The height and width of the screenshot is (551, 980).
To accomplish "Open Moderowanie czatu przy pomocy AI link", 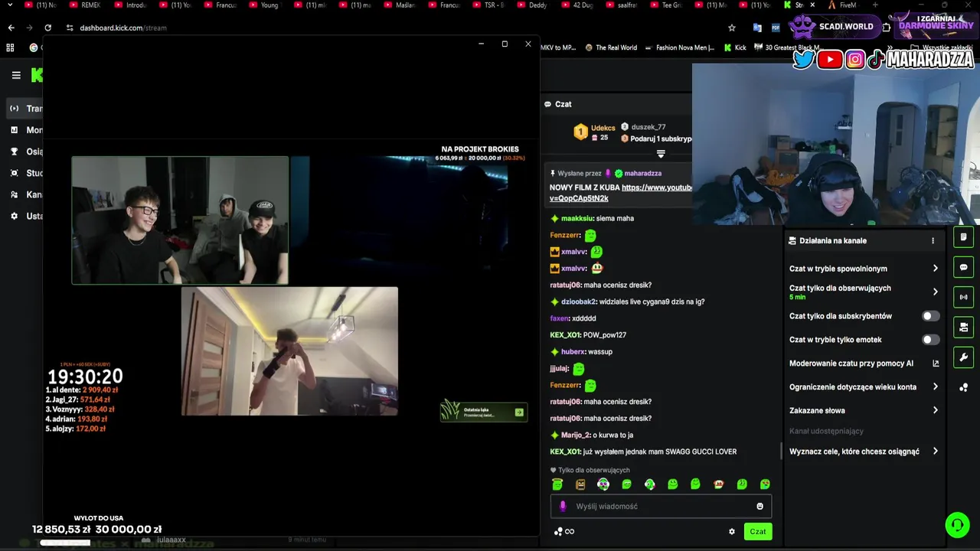I will [x=936, y=364].
